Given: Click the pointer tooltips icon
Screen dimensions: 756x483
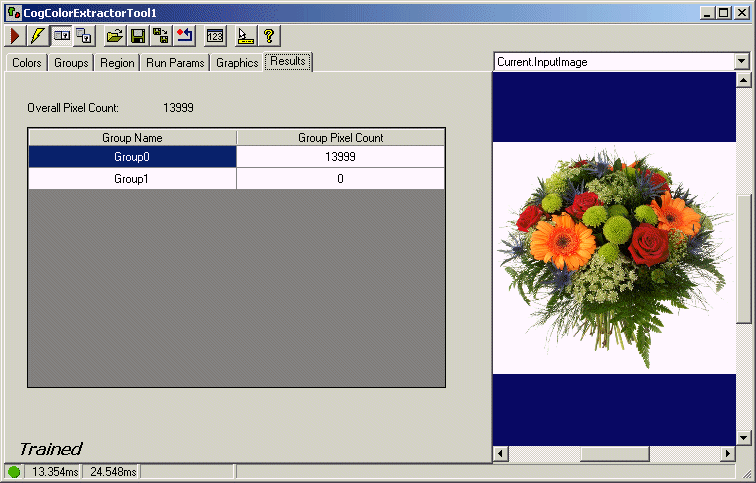Looking at the screenshot, I should (x=245, y=36).
